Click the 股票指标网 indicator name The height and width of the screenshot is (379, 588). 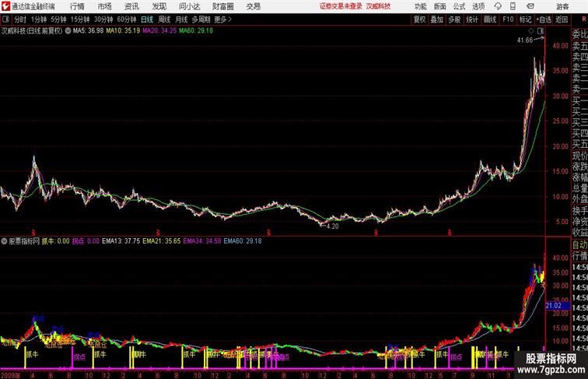click(x=24, y=241)
